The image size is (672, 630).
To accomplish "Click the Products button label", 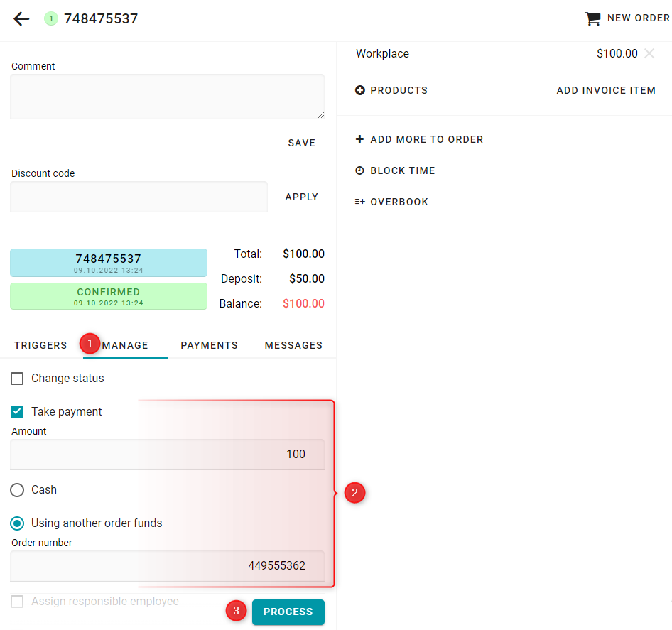I will click(x=399, y=90).
